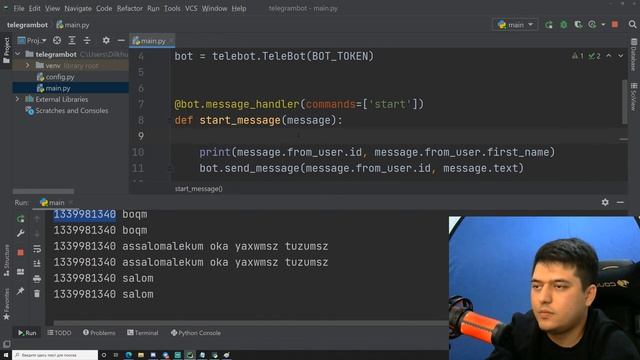Open the File menu
The image size is (640, 360).
click(x=19, y=8)
